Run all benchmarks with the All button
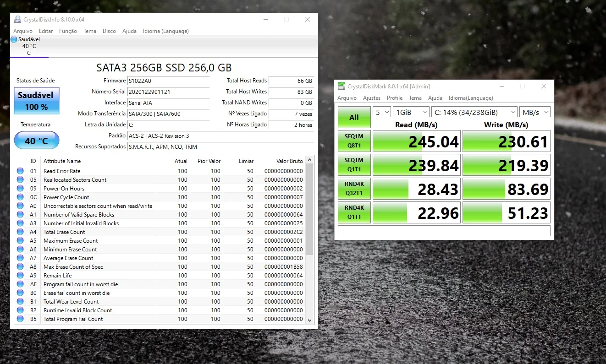The width and height of the screenshot is (606, 364). point(354,118)
